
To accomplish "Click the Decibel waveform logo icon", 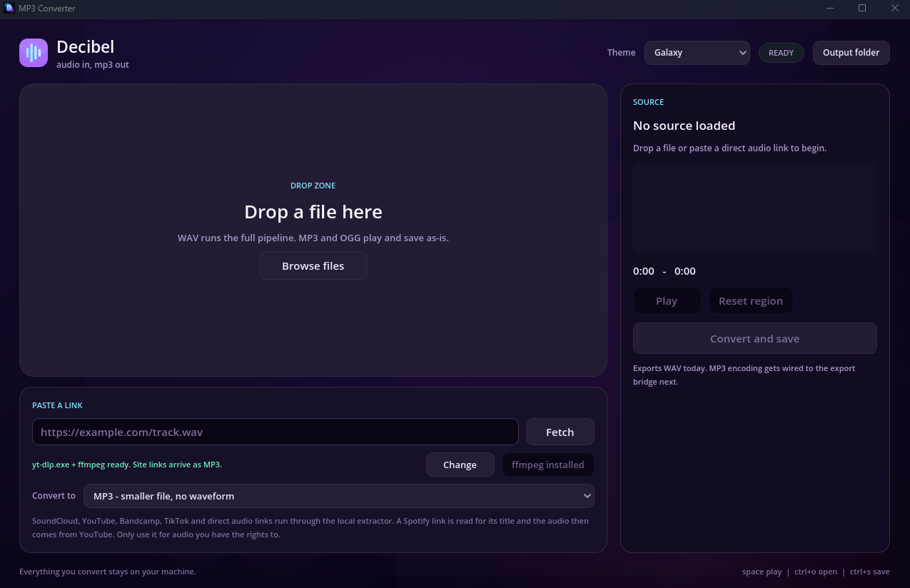I will pyautogui.click(x=34, y=53).
